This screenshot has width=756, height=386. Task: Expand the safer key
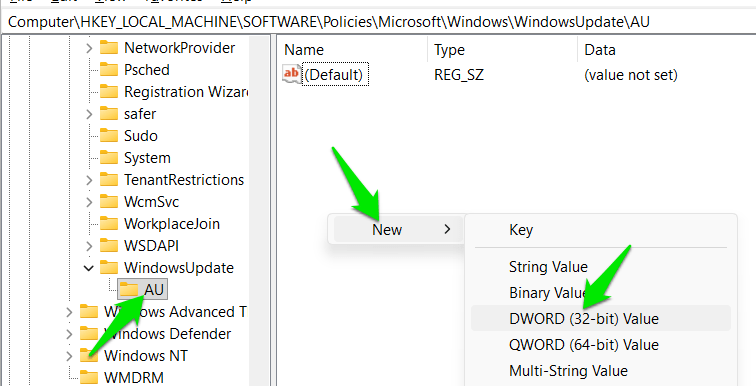coord(89,114)
